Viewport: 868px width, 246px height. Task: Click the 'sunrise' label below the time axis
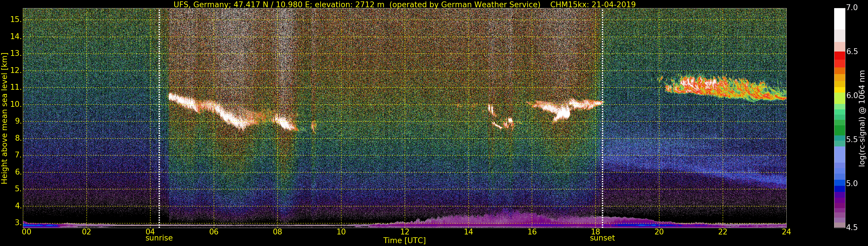point(159,238)
